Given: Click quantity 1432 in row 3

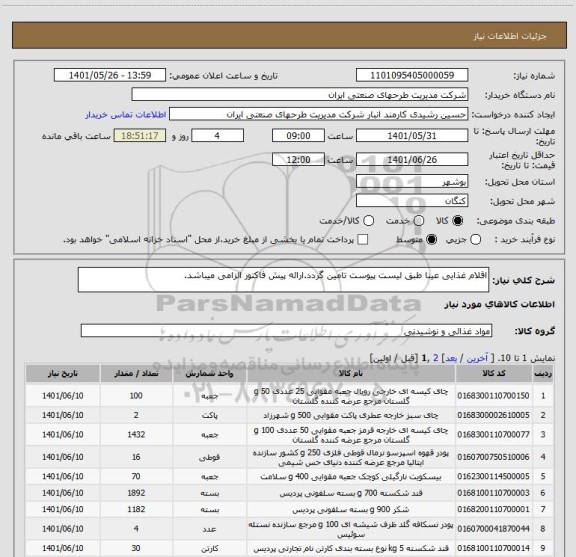Looking at the screenshot, I should pos(136,435).
